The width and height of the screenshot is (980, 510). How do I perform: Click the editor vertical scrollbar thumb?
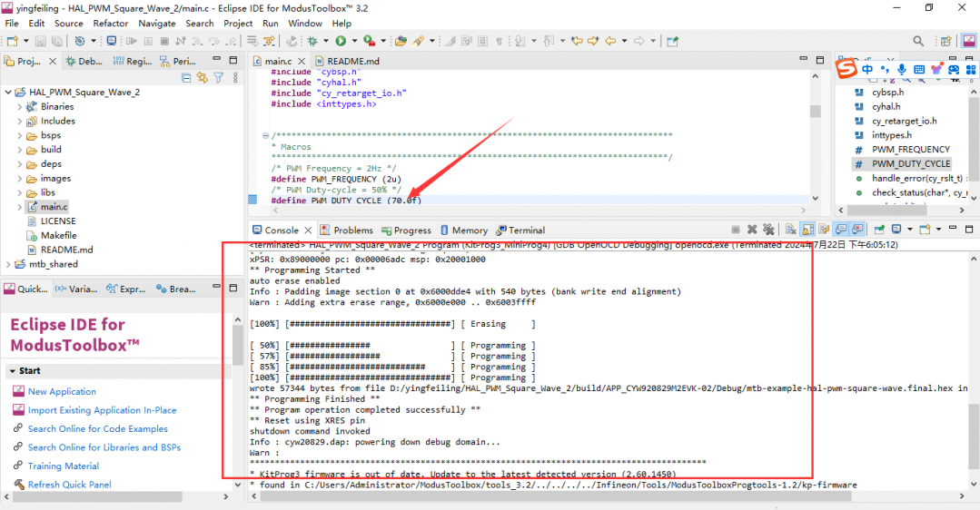pyautogui.click(x=815, y=111)
